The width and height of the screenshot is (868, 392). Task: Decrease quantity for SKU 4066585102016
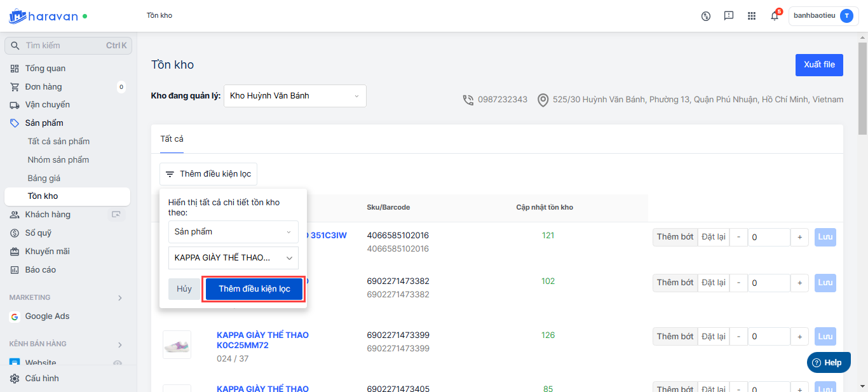738,237
